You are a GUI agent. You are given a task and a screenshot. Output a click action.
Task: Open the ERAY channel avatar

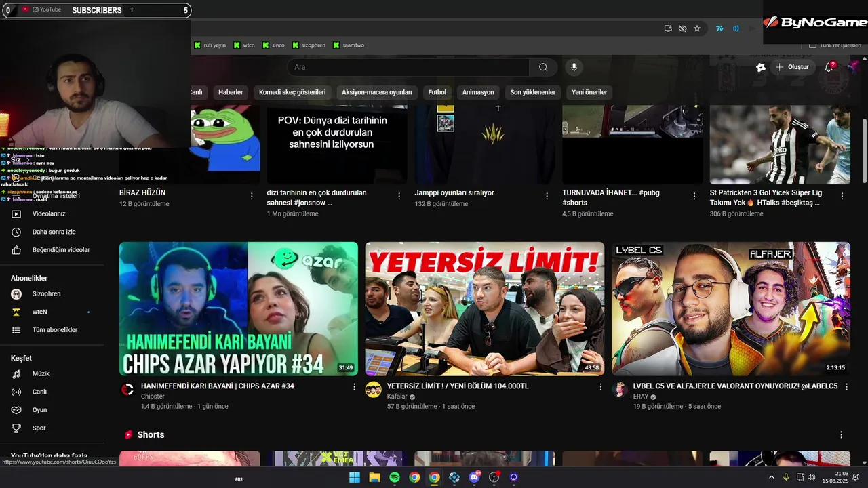tap(619, 390)
